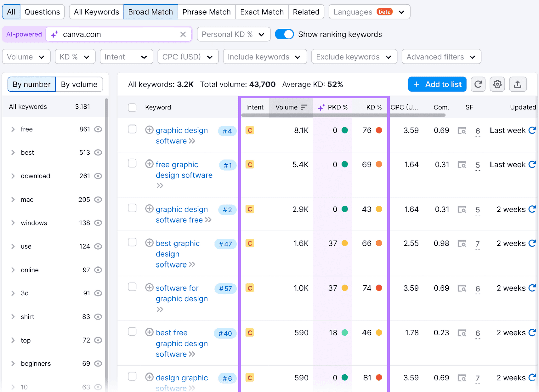Click the Add to list button
This screenshot has width=539, height=392.
coord(437,84)
